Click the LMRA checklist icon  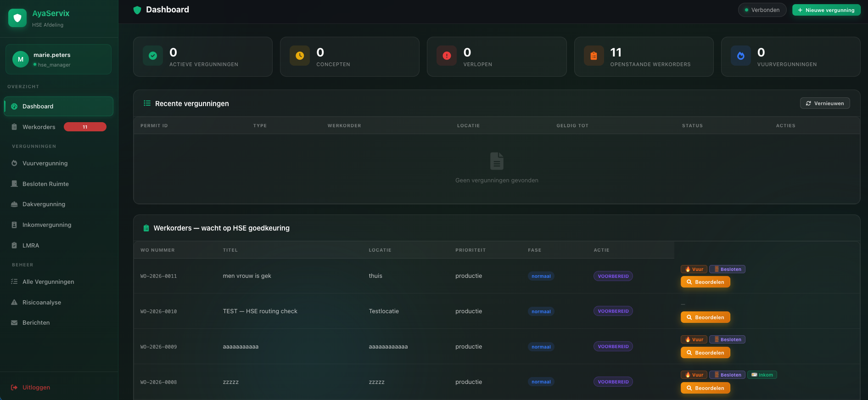14,246
